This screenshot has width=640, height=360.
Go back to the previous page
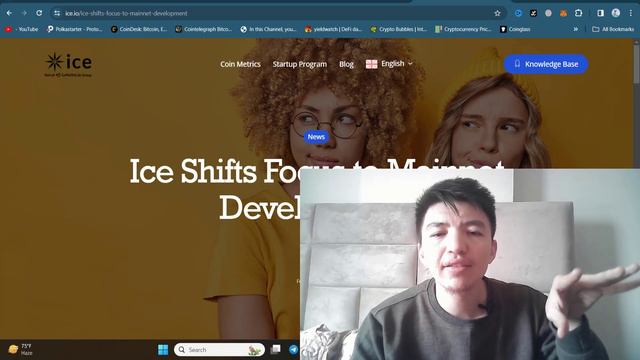(x=9, y=13)
